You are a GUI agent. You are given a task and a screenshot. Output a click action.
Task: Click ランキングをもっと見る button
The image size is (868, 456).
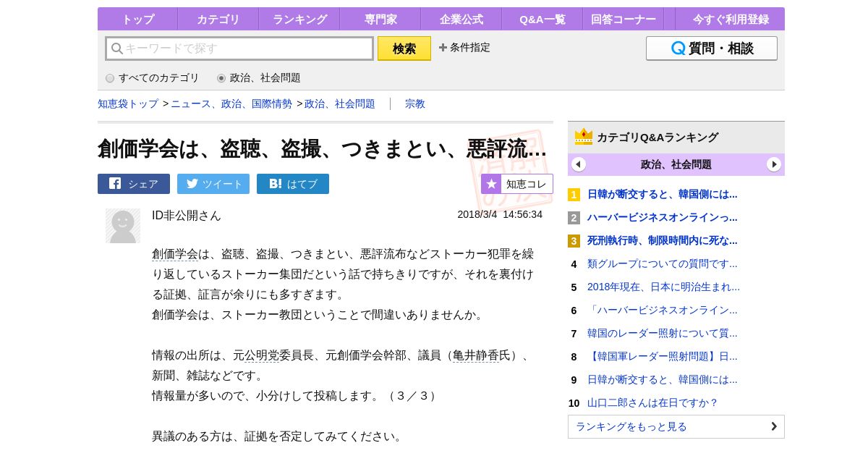[x=676, y=426]
